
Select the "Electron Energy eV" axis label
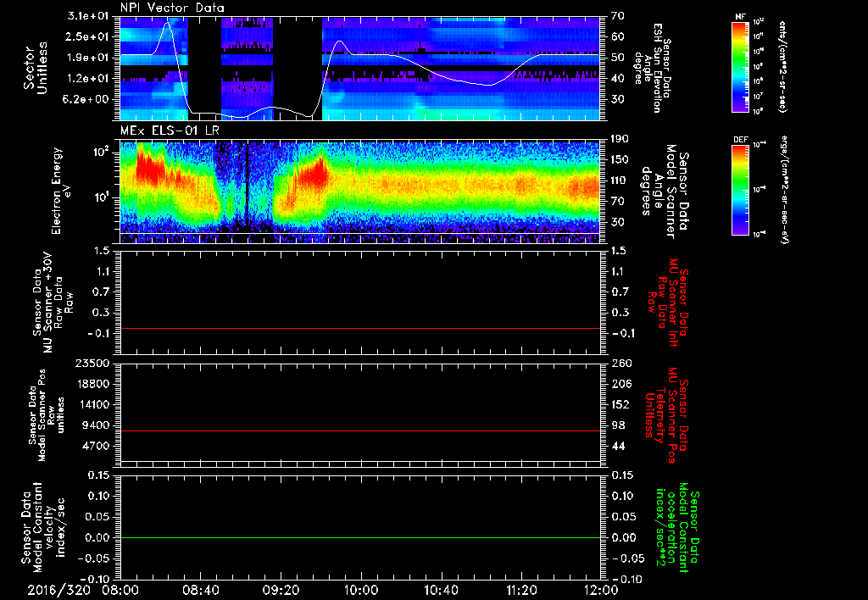[x=62, y=191]
